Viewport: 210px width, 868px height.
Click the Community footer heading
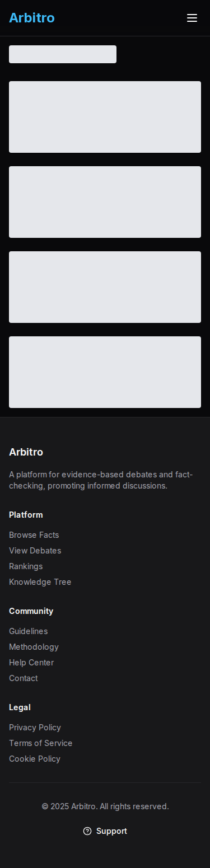[31, 611]
